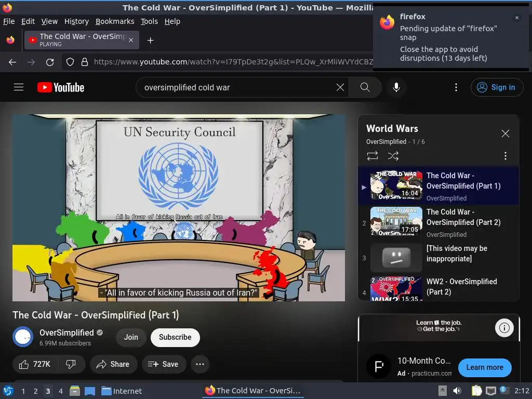Dislike the video with thumbs down
Viewport: 532px width, 399px height.
[71, 364]
